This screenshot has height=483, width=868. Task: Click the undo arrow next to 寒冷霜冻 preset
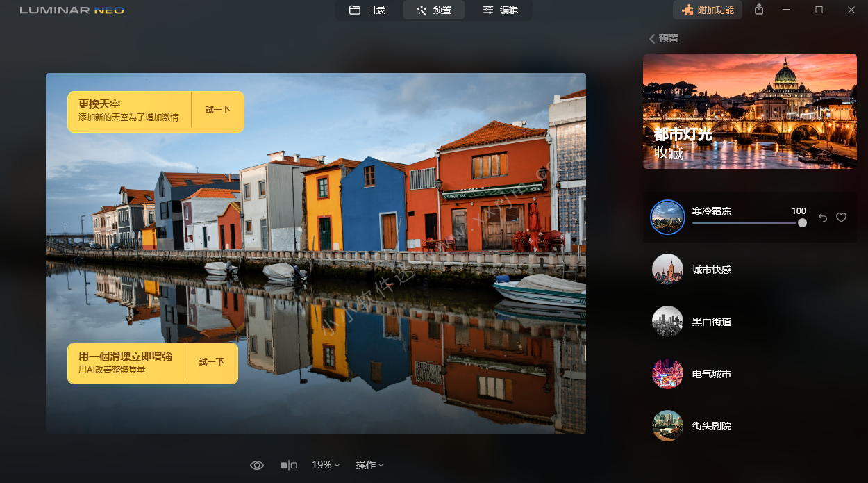tap(823, 218)
